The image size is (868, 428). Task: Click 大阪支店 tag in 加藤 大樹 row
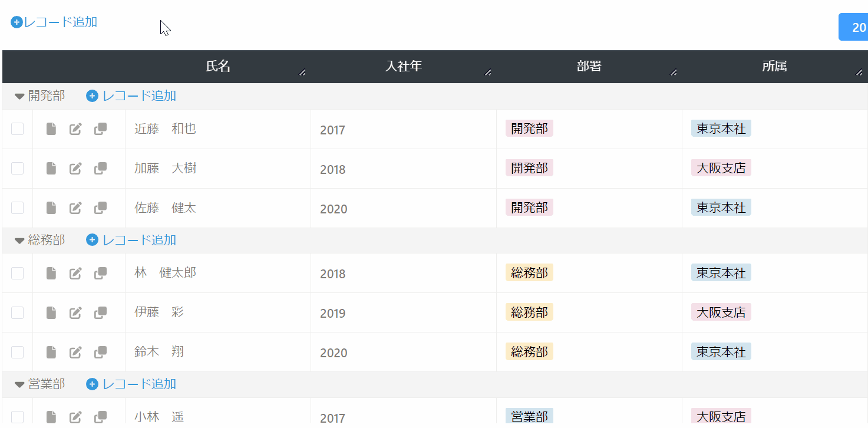721,168
